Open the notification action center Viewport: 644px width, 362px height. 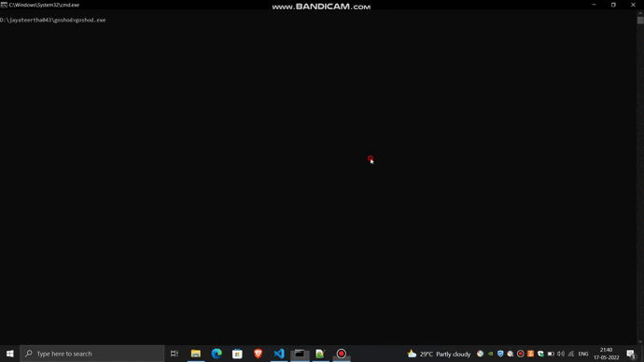(631, 354)
